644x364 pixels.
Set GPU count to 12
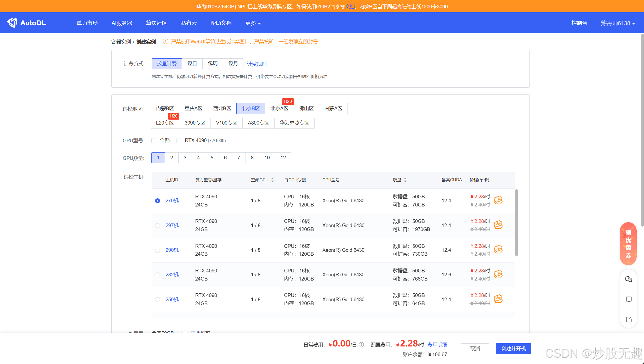click(x=283, y=158)
